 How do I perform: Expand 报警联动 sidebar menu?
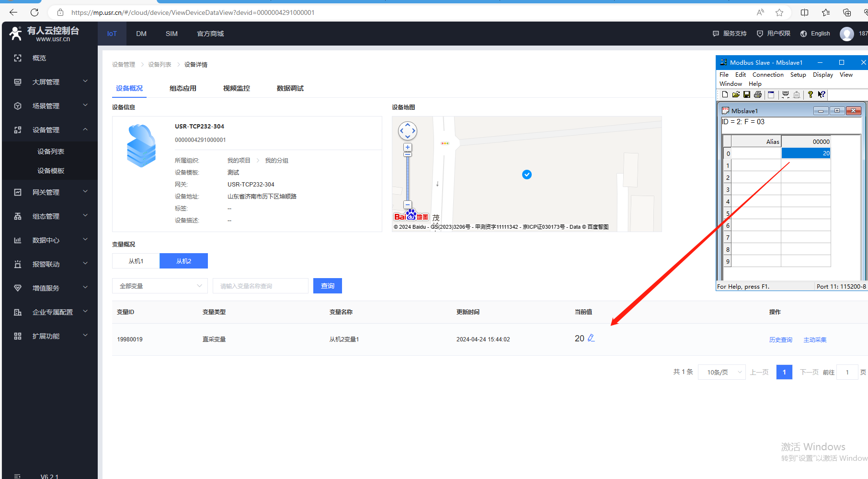tap(50, 264)
